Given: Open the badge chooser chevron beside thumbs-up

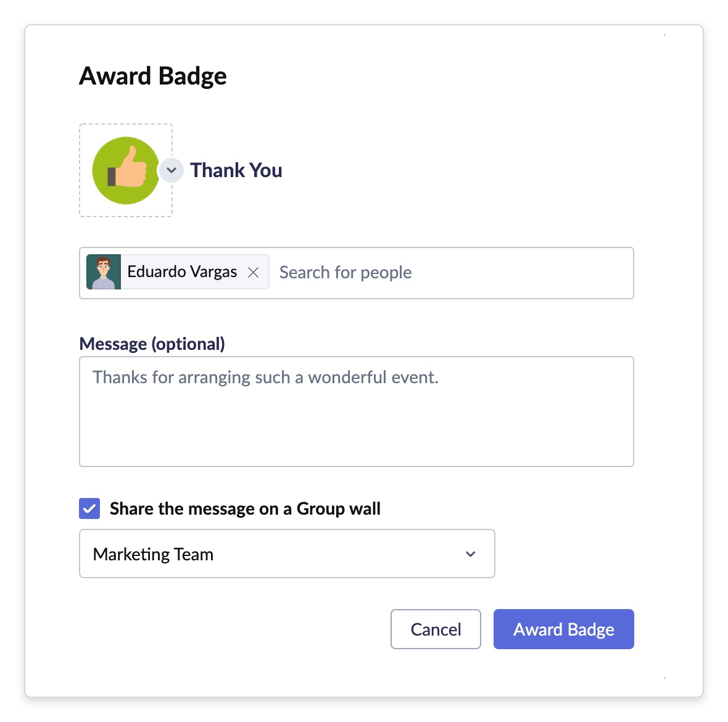Looking at the screenshot, I should pos(172,170).
